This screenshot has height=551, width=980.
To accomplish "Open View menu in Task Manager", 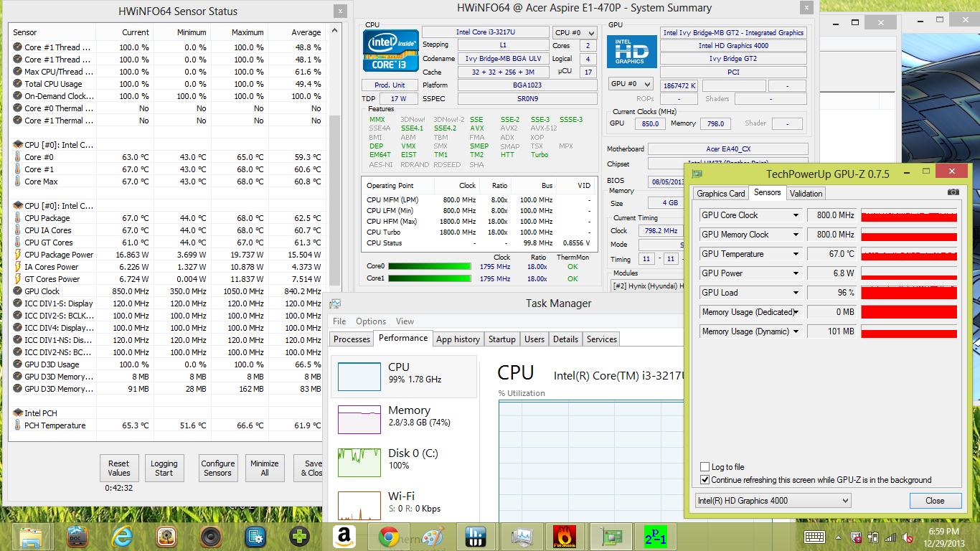I will coord(405,321).
